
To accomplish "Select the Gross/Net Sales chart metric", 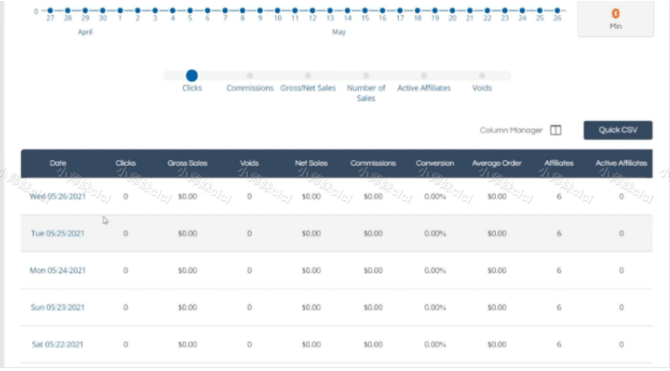I will tap(308, 76).
